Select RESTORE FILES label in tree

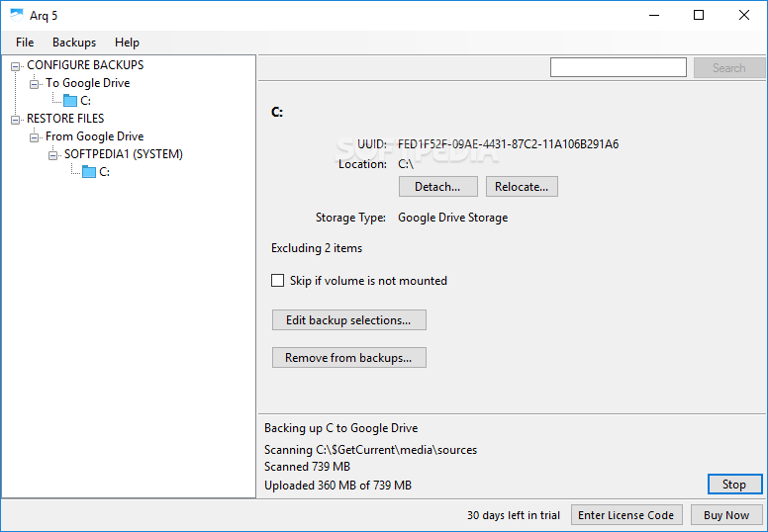click(65, 119)
